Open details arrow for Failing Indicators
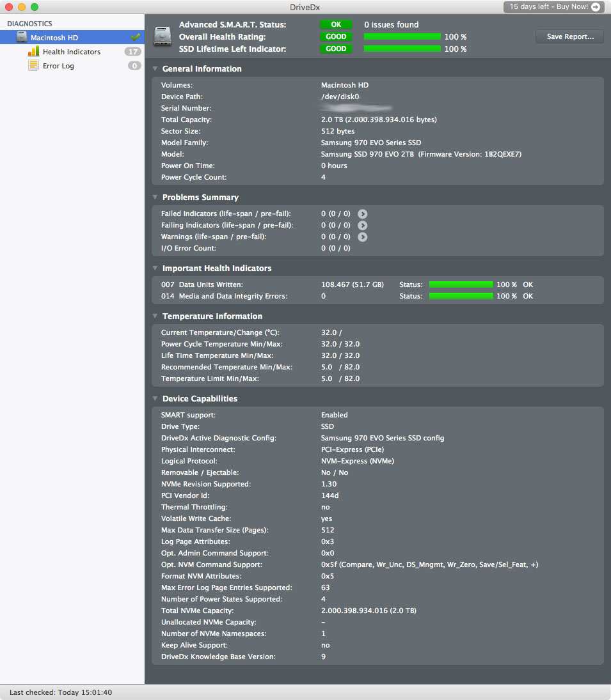 (363, 226)
